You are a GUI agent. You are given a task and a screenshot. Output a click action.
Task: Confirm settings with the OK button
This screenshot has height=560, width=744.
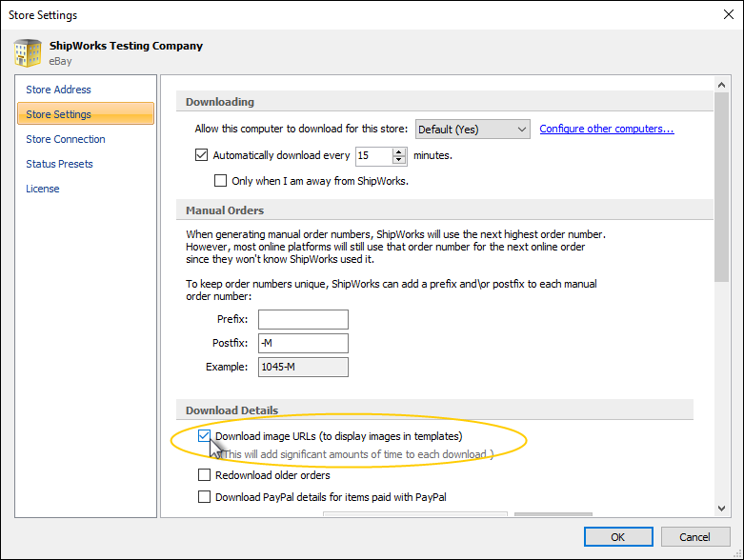click(x=618, y=537)
